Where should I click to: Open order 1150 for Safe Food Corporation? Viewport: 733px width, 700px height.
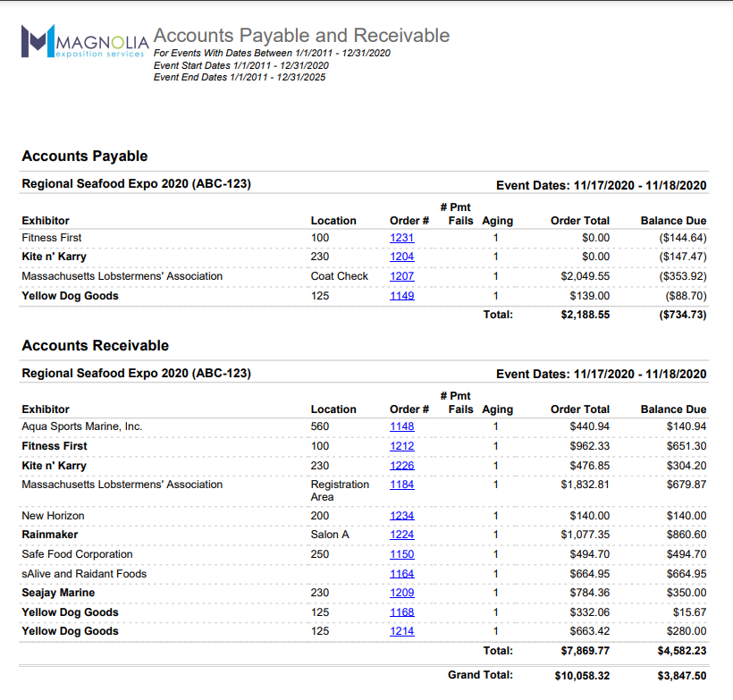[x=401, y=554]
